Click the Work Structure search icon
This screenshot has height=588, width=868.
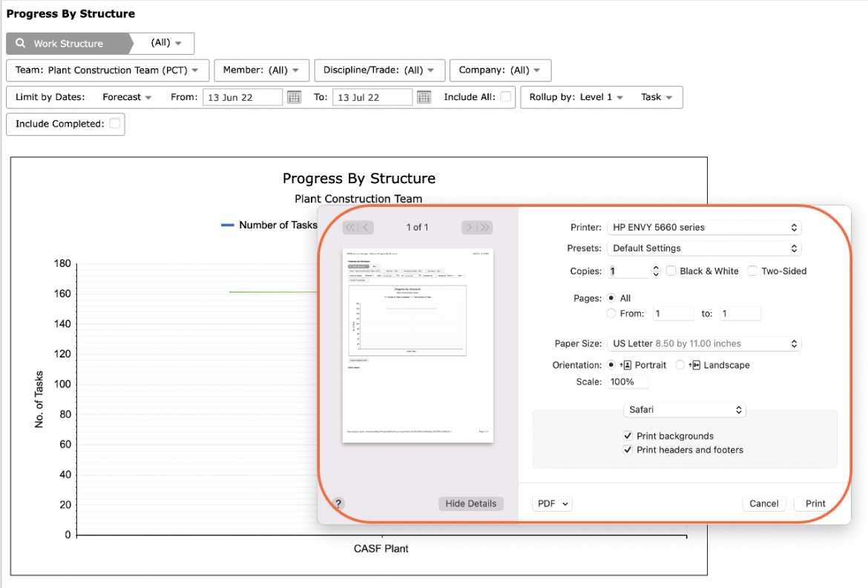[21, 43]
